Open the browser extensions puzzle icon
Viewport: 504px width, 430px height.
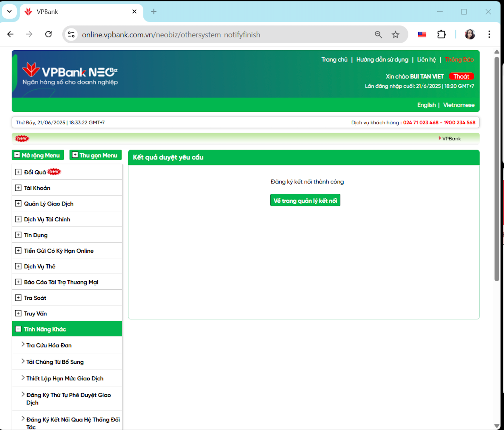[441, 35]
